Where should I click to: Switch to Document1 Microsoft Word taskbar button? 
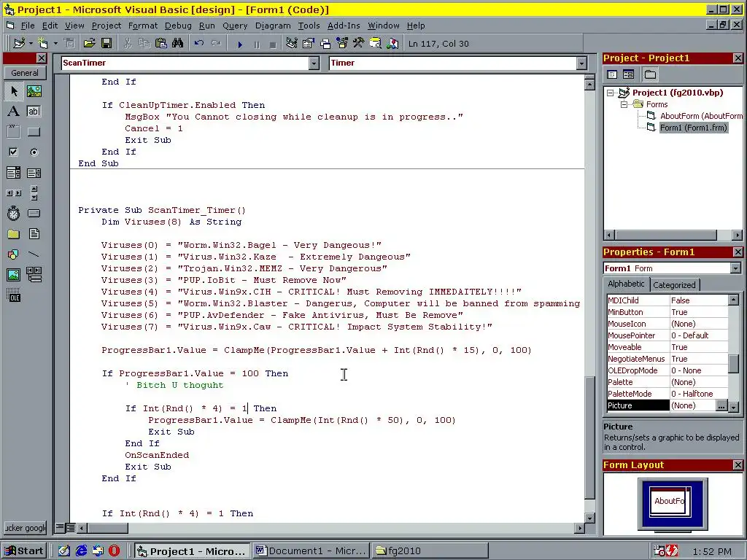coord(311,551)
